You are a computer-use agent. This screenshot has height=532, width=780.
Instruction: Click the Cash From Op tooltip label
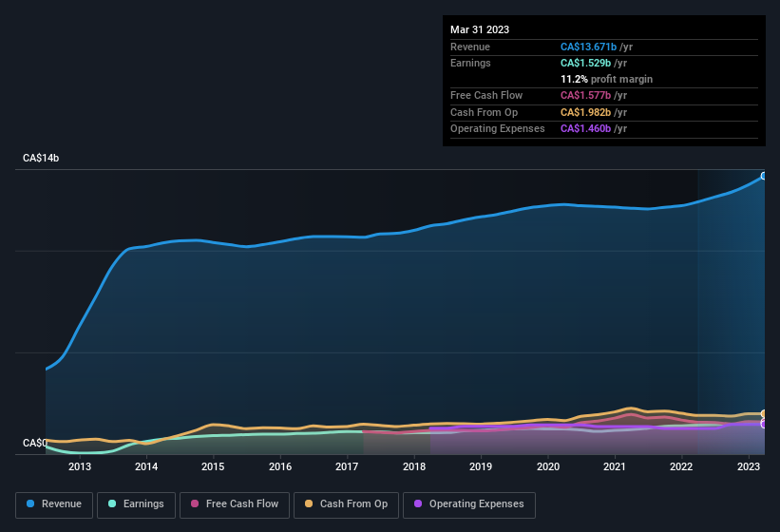pos(484,112)
